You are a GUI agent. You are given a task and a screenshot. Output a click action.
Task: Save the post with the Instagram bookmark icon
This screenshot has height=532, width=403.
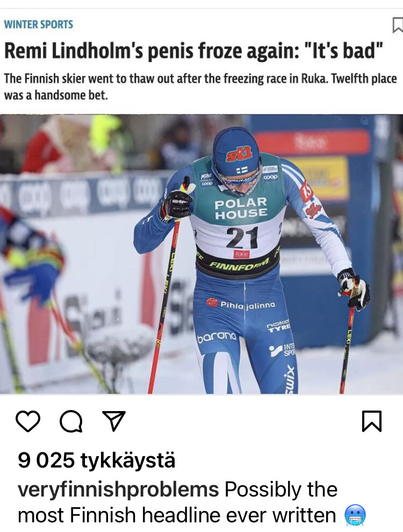coord(372,421)
